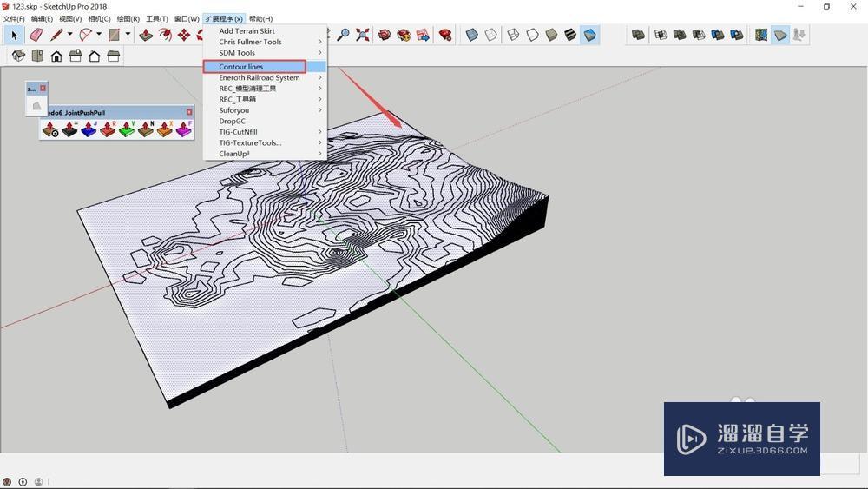Choose Add Terrain Skirt entry
This screenshot has height=489, width=868.
coord(265,31)
